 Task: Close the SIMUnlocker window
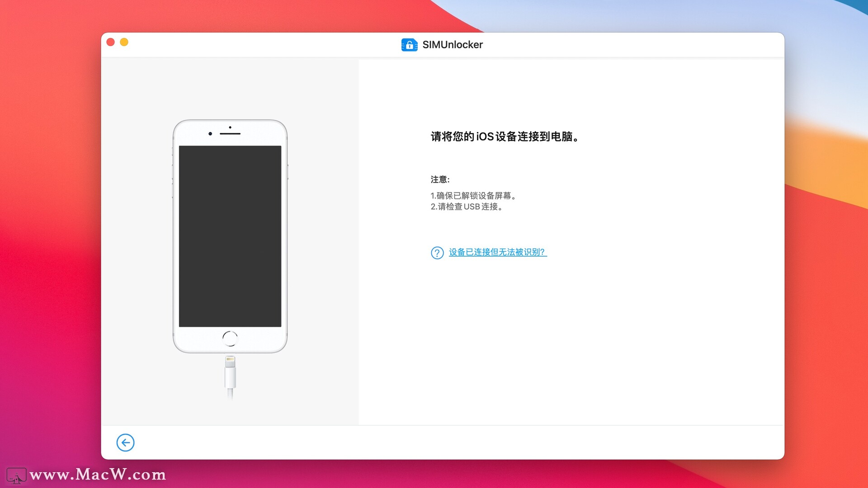pos(110,42)
